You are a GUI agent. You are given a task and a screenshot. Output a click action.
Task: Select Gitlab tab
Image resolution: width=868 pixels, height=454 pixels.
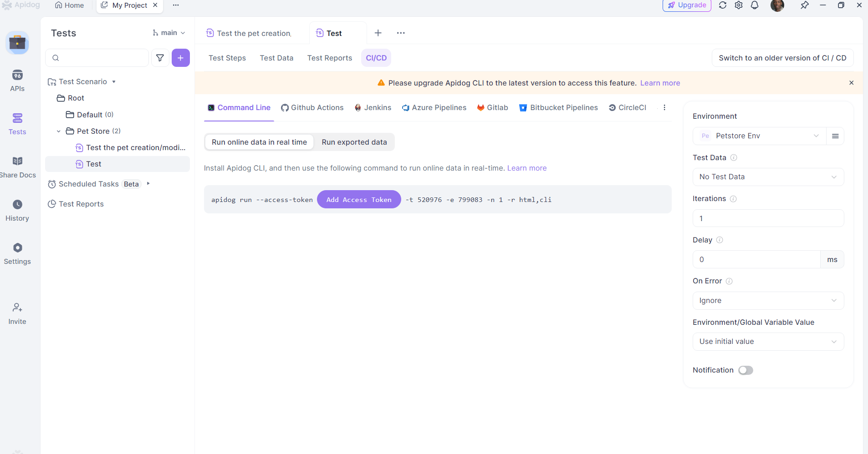[492, 107]
